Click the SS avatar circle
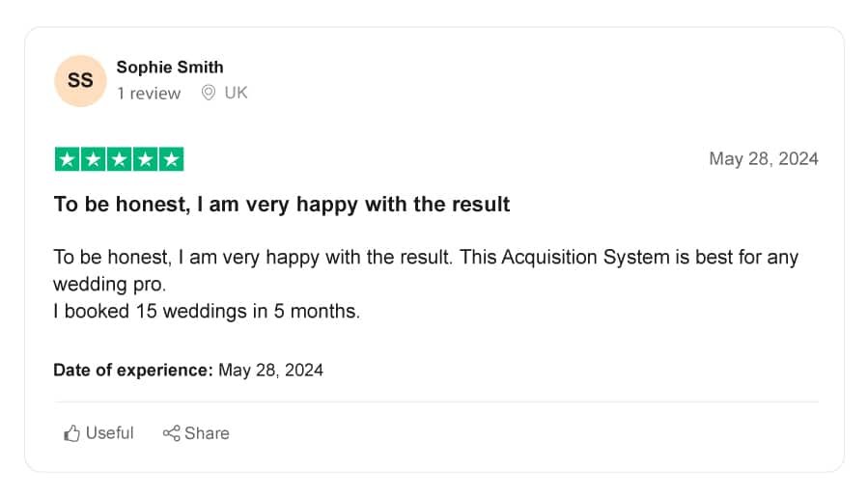This screenshot has width=868, height=497. pos(80,81)
